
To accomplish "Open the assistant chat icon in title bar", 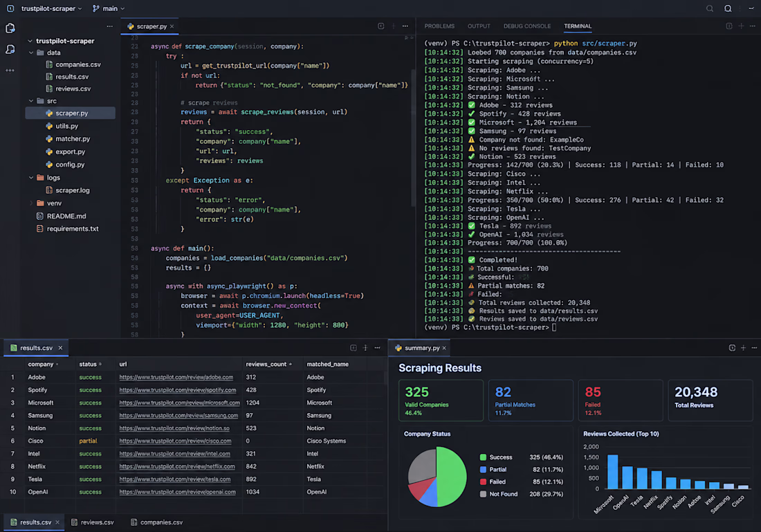I will [x=728, y=8].
